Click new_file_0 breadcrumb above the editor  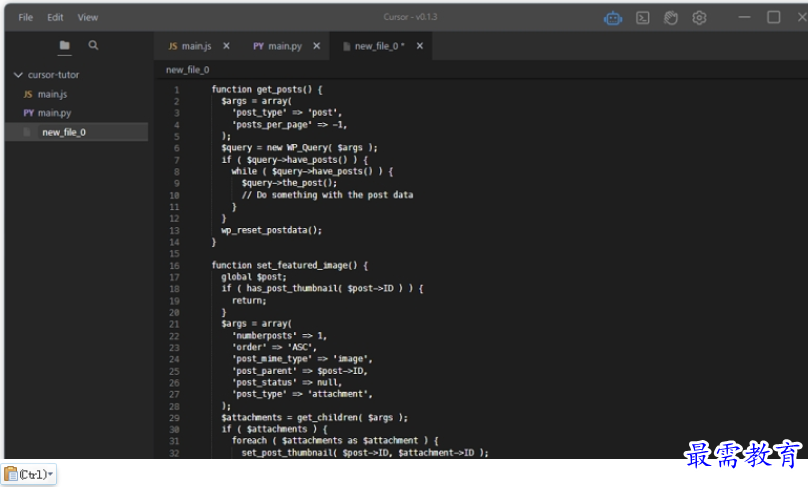(x=188, y=70)
